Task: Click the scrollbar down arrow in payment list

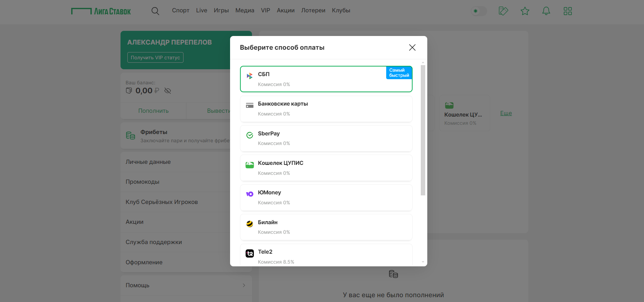Action: pos(423,262)
